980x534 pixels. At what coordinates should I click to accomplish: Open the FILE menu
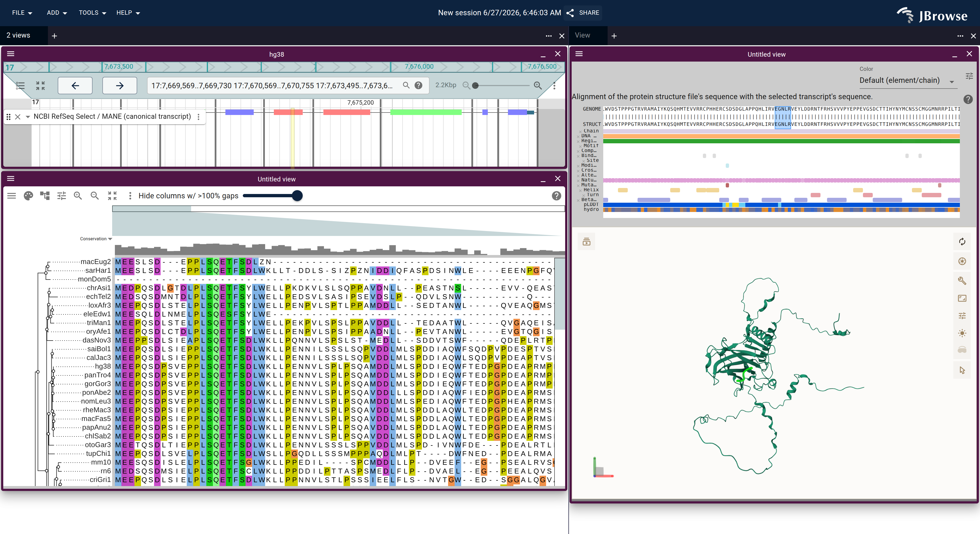point(22,13)
